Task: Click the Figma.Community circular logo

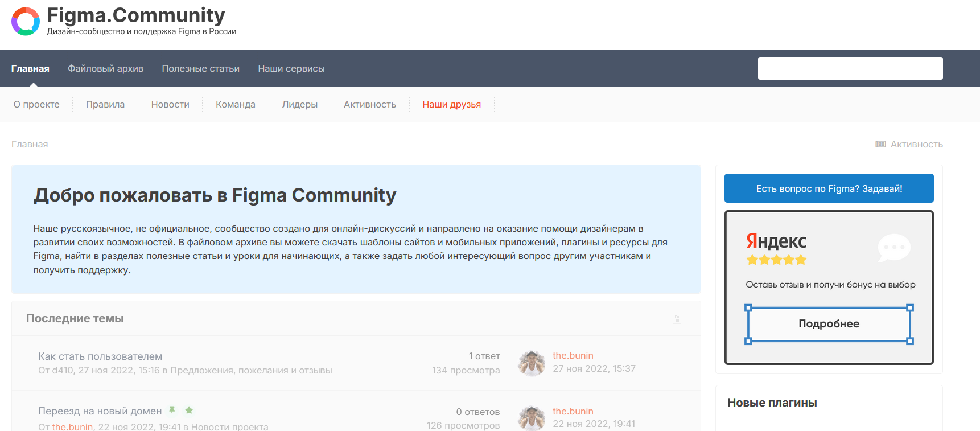Action: (26, 22)
